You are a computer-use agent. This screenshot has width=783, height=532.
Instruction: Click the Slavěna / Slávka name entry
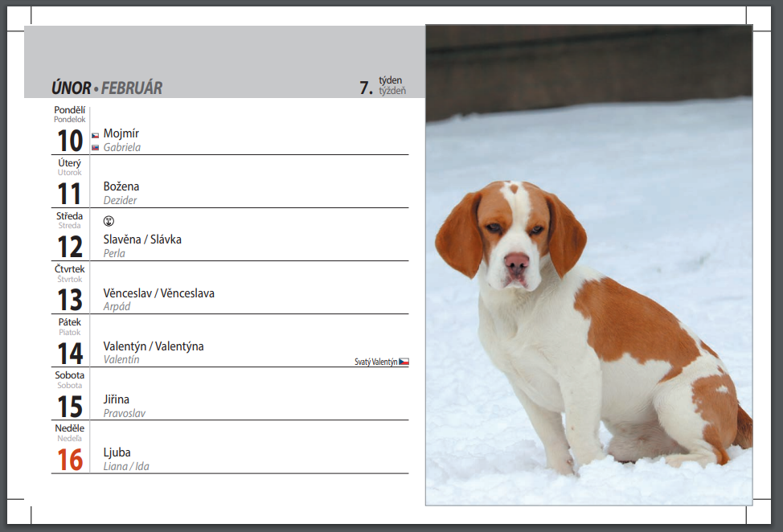point(142,239)
